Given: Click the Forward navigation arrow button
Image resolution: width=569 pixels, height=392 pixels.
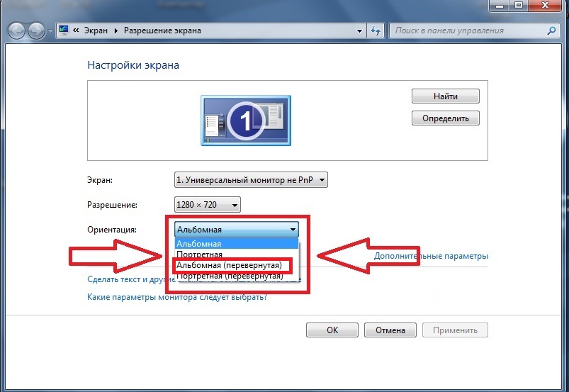Looking at the screenshot, I should tap(37, 31).
